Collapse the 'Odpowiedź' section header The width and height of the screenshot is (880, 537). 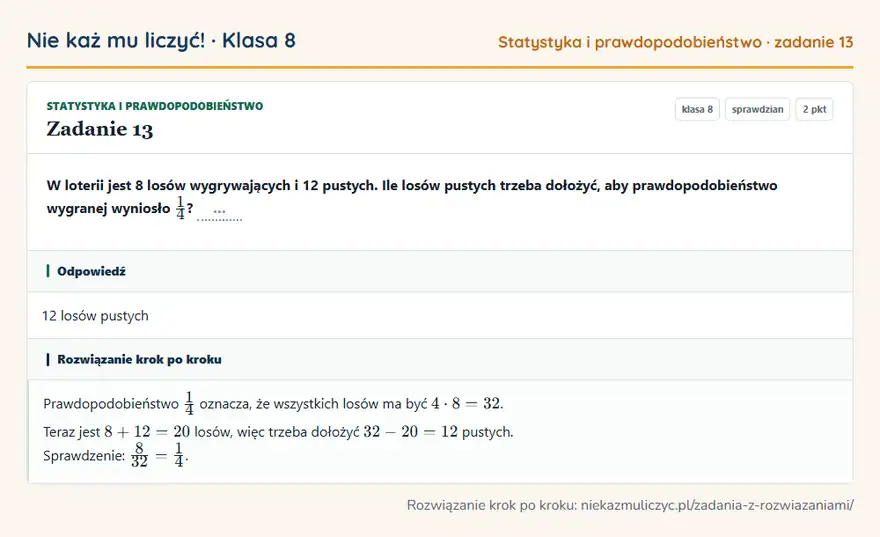(x=440, y=271)
